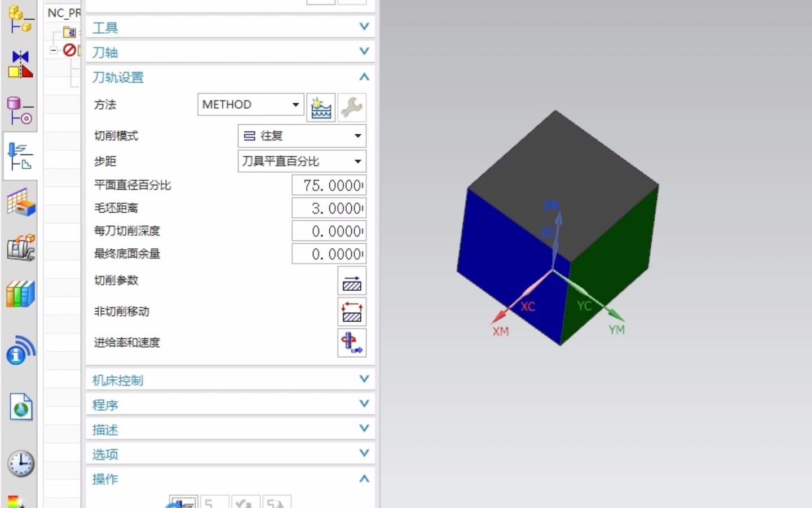
Task: Click the 平面直径百分比 75.0000 field
Action: (x=329, y=185)
